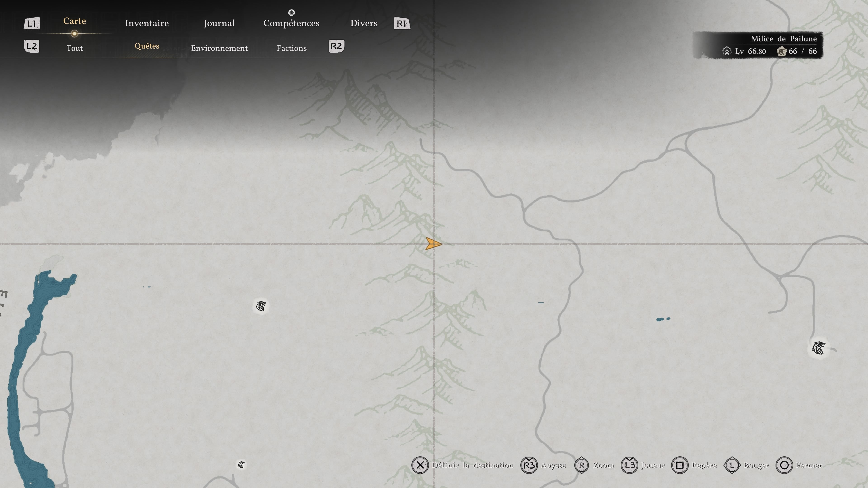This screenshot has width=868, height=488.
Task: Click the 66 / 66 counter
Action: 803,51
